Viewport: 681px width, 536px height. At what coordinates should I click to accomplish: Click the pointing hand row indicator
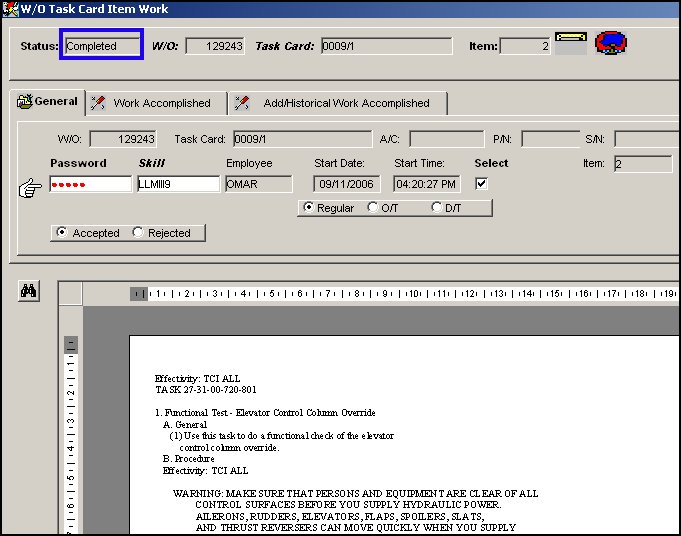[30, 188]
